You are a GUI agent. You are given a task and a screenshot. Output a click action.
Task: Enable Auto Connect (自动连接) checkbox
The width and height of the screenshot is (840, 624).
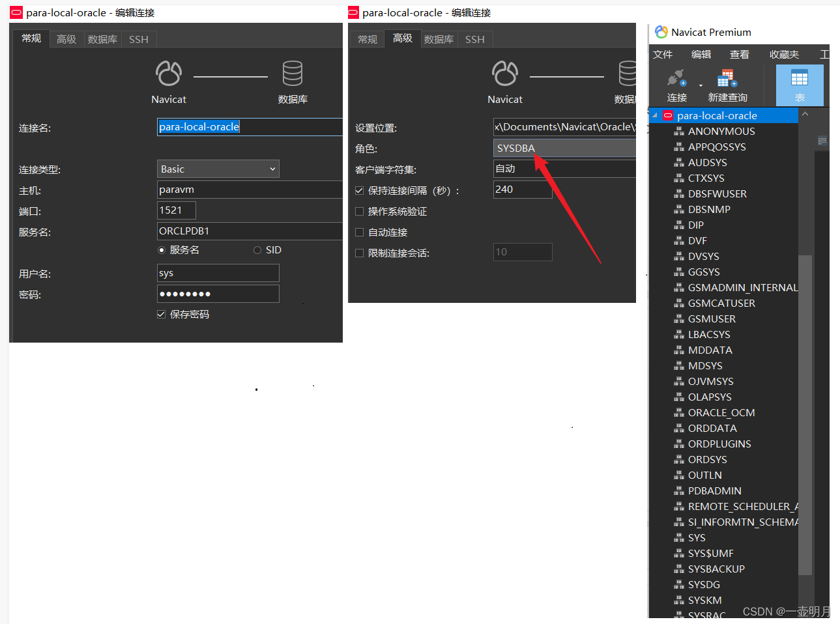[x=359, y=233]
